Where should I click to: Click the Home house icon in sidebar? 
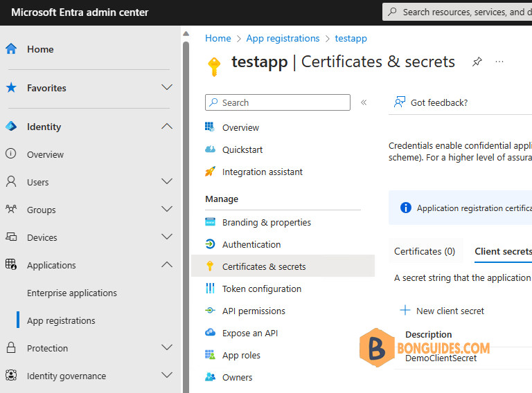point(11,49)
